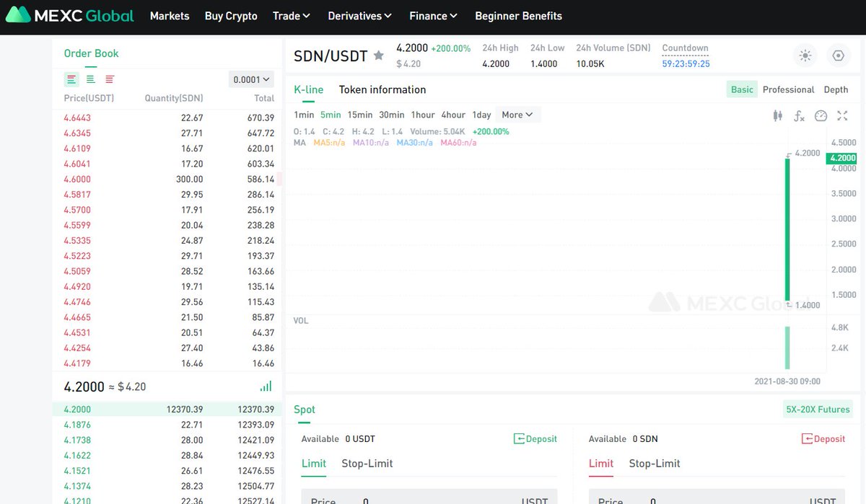Select 4hour chart interval
This screenshot has height=504, width=866.
(453, 115)
